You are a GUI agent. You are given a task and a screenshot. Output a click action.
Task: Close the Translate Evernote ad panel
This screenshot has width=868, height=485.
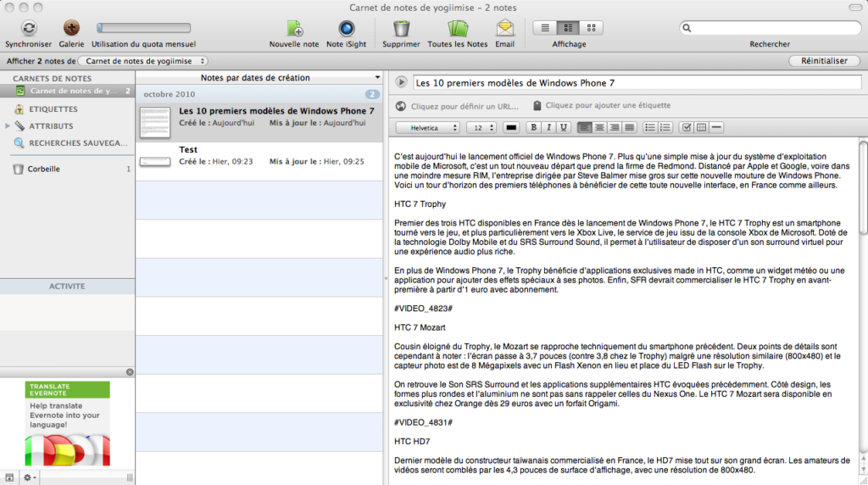130,372
